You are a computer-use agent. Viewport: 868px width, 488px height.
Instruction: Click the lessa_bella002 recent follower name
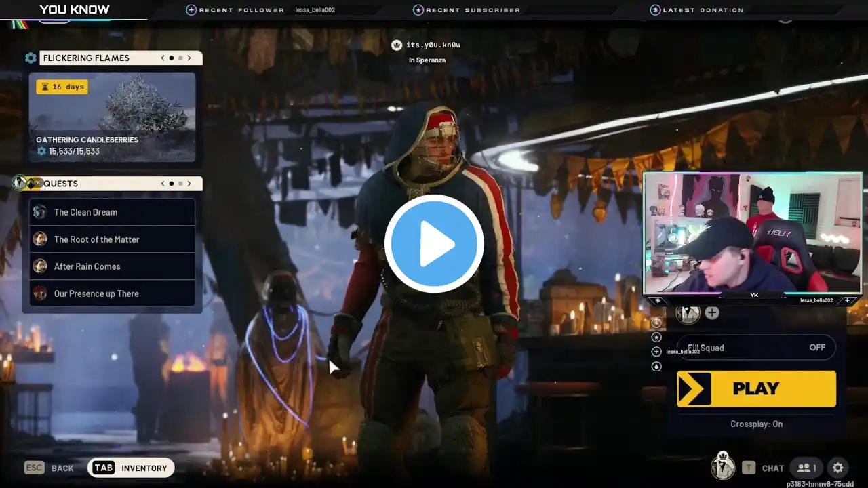coord(315,10)
